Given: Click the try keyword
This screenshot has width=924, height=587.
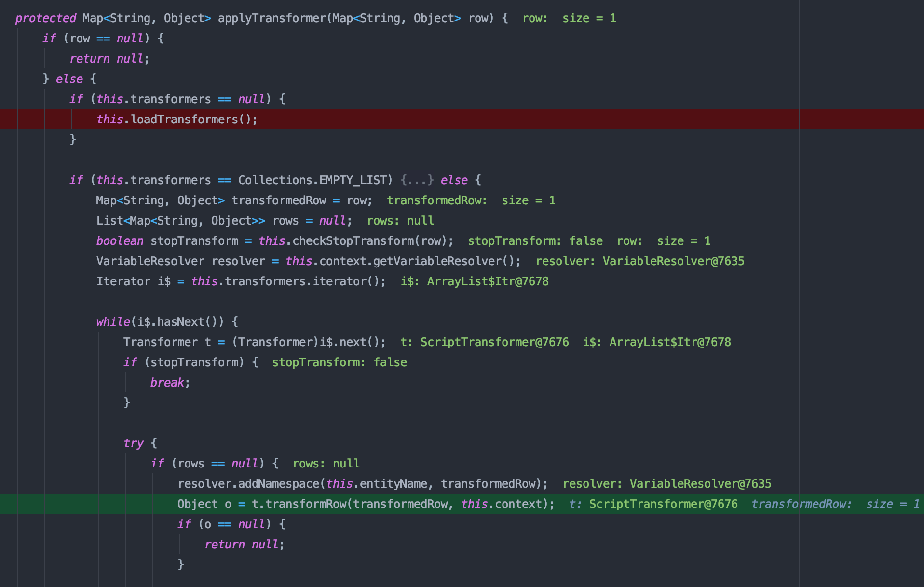Looking at the screenshot, I should point(133,443).
